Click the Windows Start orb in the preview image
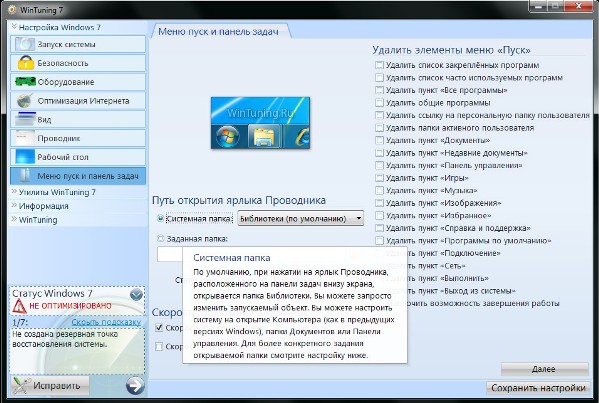 click(228, 136)
